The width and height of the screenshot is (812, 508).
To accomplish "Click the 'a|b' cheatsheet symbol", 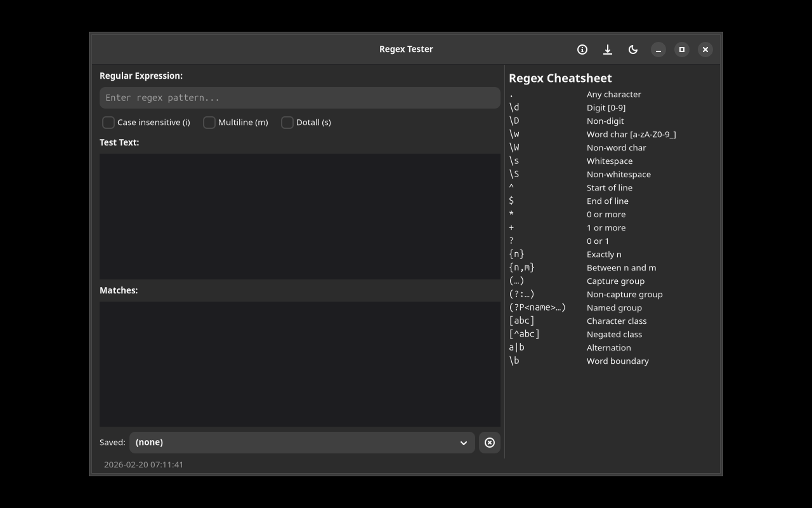I will (x=516, y=347).
